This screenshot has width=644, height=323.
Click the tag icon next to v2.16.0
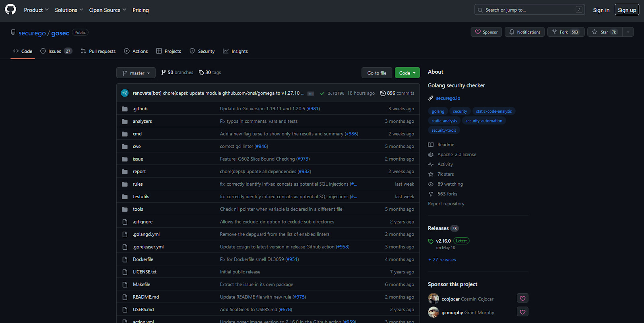click(431, 241)
